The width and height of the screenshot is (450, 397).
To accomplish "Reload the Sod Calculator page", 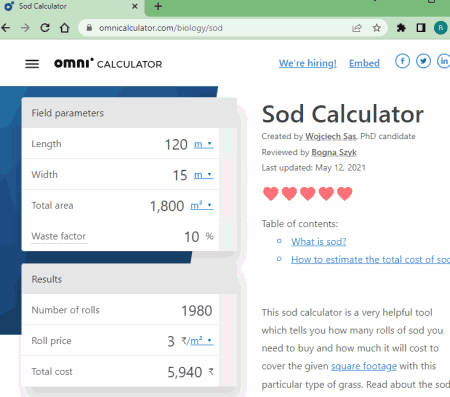I will (45, 28).
